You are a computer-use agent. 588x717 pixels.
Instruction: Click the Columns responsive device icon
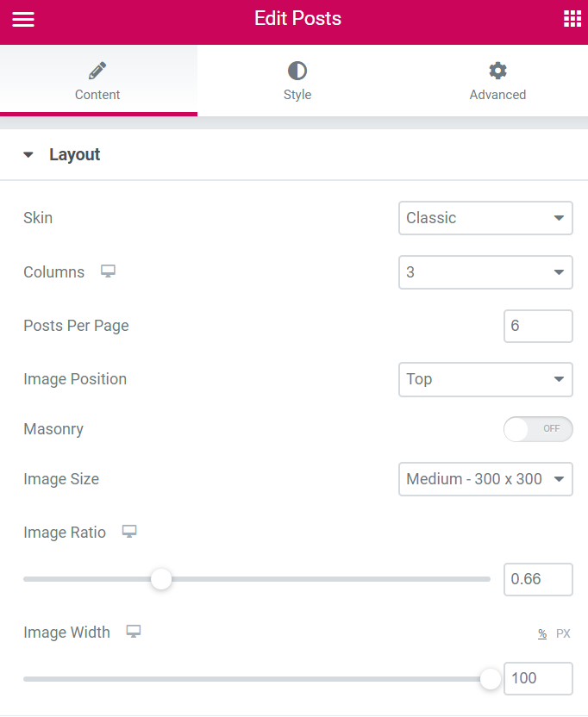[x=108, y=271]
